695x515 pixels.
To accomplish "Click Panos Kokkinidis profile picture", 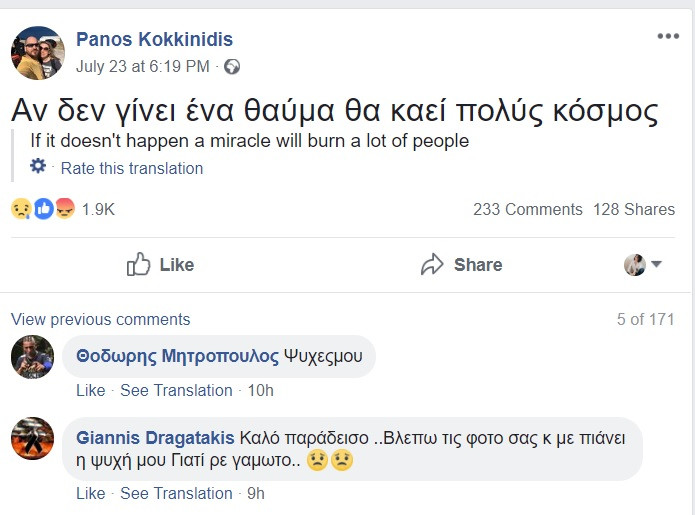I will (38, 53).
